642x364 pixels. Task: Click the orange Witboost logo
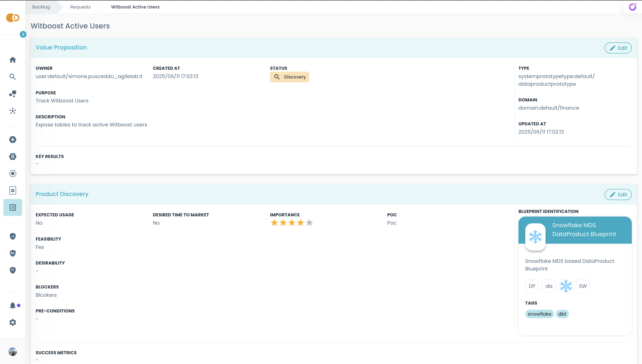(x=13, y=18)
